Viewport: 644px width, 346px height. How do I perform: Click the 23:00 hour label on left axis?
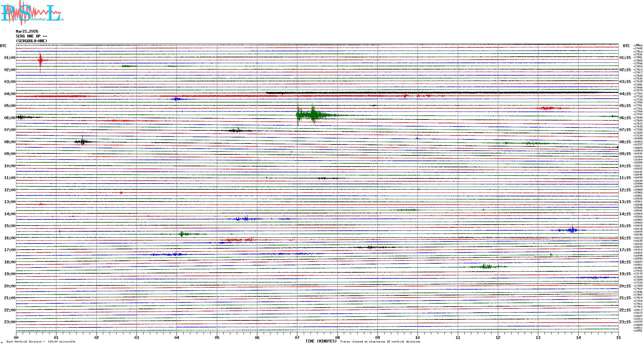tap(10, 322)
